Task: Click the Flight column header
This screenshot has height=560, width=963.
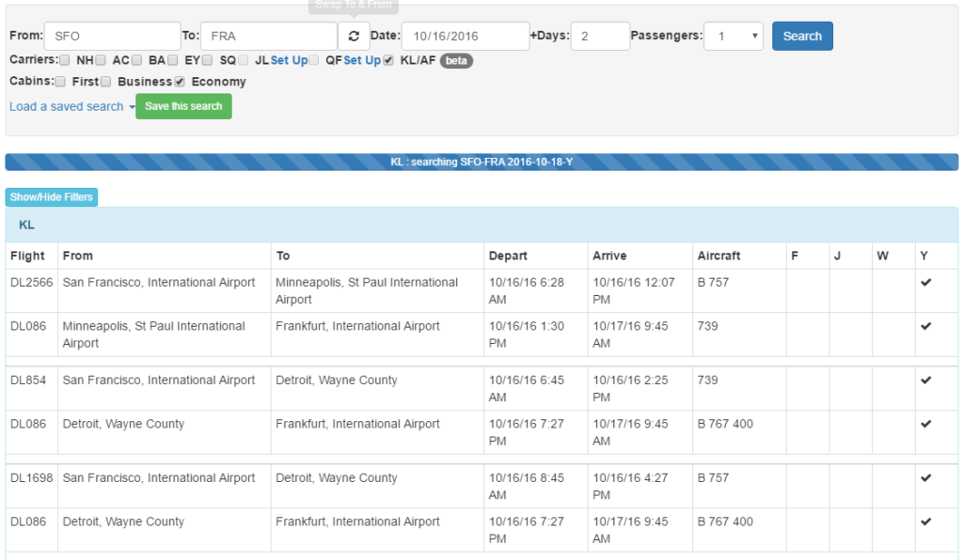Action: click(x=28, y=255)
